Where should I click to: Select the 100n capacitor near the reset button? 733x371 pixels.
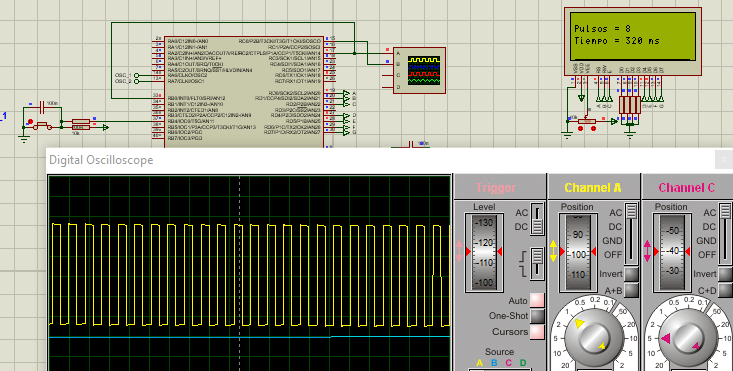[42, 107]
